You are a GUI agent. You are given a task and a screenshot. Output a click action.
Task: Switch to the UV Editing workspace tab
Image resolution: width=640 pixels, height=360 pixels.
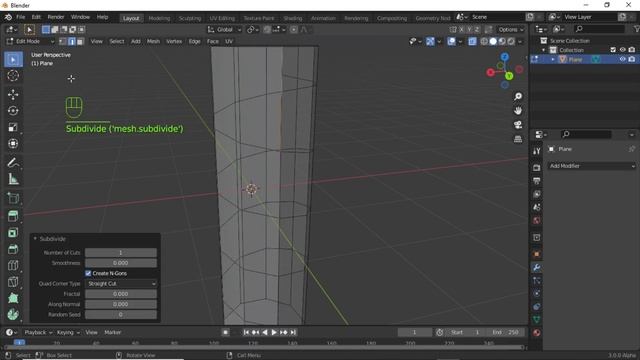[222, 18]
